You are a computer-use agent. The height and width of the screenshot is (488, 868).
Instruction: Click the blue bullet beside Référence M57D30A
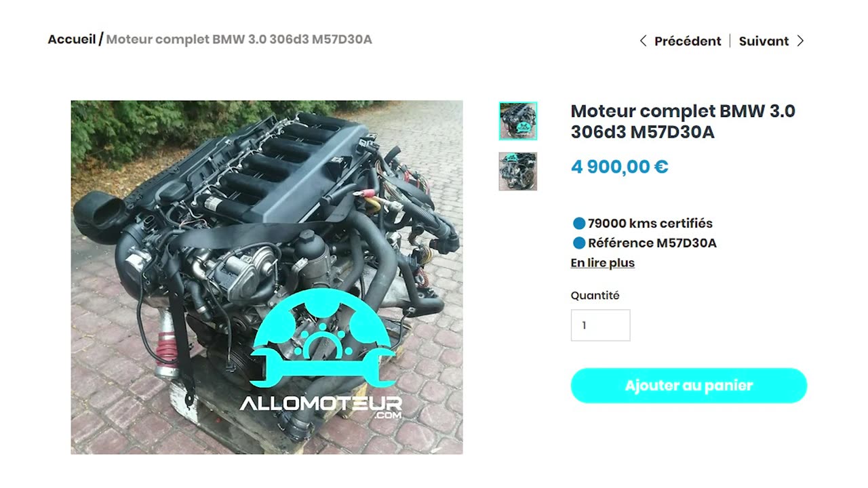(578, 243)
